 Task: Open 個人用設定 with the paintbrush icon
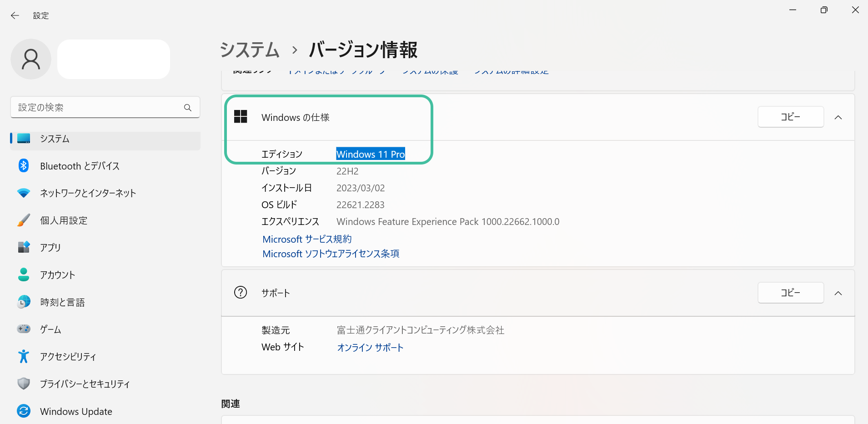(x=64, y=220)
